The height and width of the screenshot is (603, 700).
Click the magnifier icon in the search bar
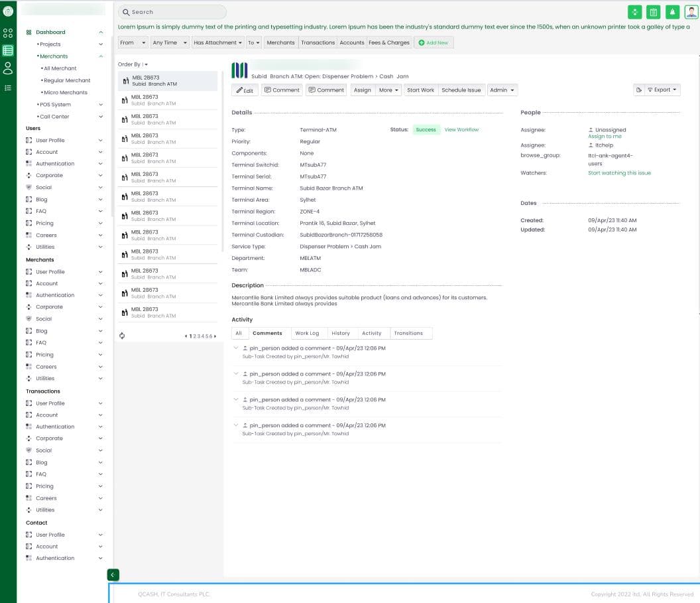click(126, 12)
